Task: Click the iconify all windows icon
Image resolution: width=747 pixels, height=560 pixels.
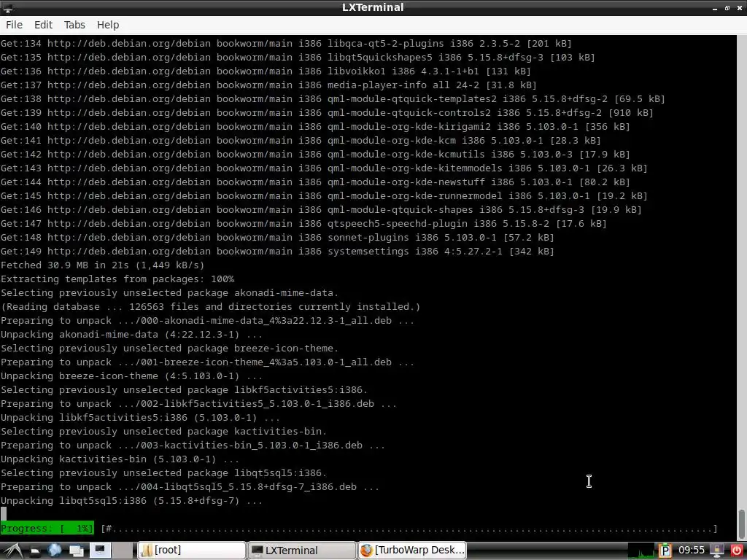Action: (x=76, y=551)
